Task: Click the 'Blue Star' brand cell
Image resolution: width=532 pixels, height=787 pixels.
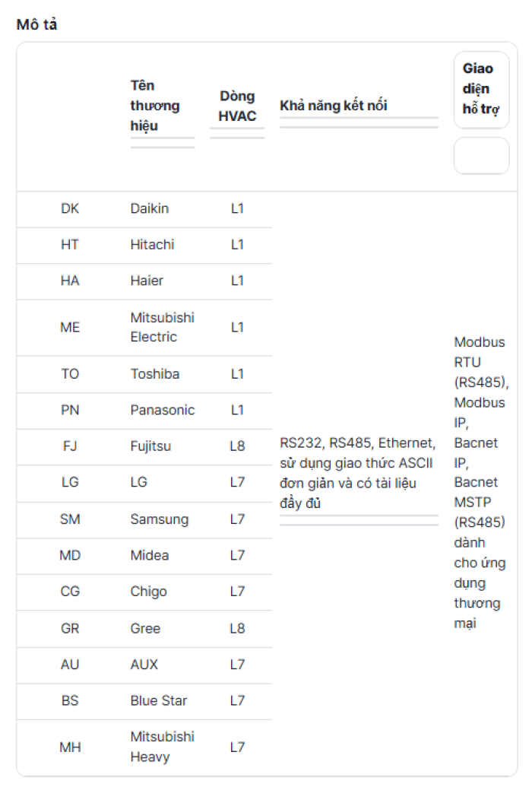Action: [159, 700]
